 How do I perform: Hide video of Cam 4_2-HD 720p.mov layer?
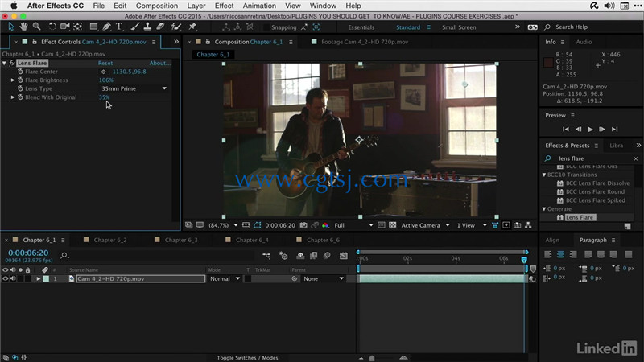pos(6,278)
